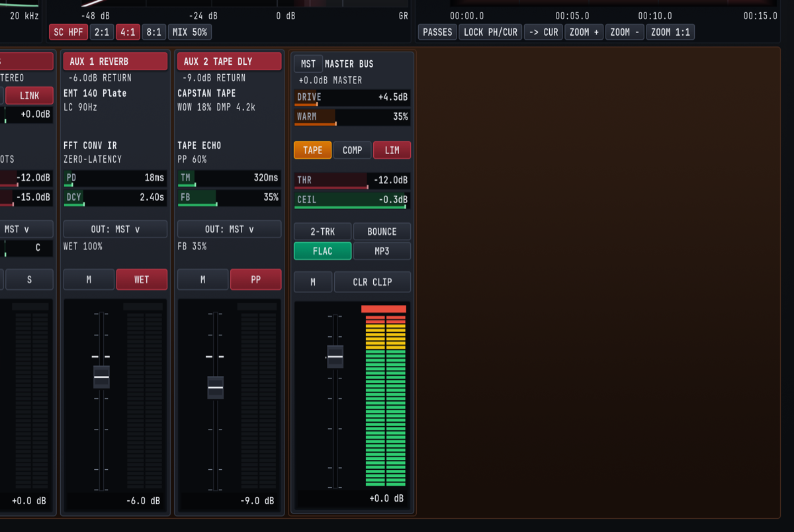Image resolution: width=794 pixels, height=532 pixels.
Task: Open AUX 1 reverb OUT: MST dropdown
Action: (x=115, y=229)
